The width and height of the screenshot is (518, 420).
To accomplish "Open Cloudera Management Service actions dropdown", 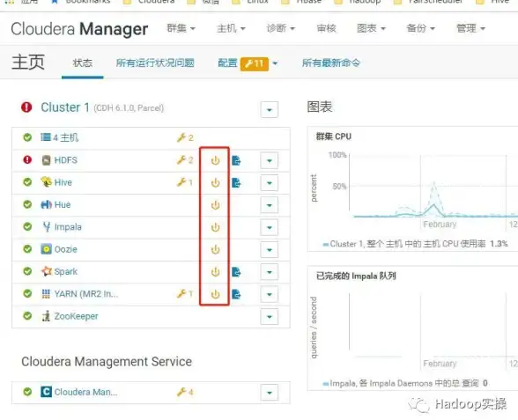I will [x=270, y=393].
